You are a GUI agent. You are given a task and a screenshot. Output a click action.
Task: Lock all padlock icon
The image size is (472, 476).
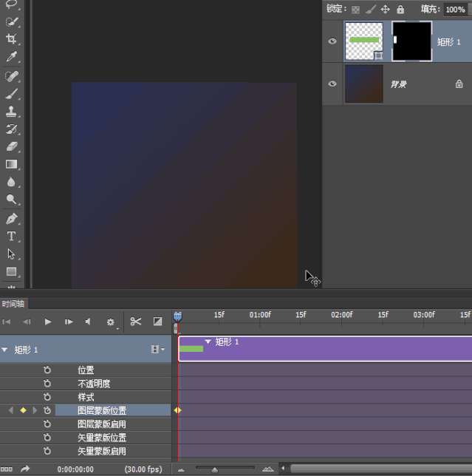click(400, 10)
